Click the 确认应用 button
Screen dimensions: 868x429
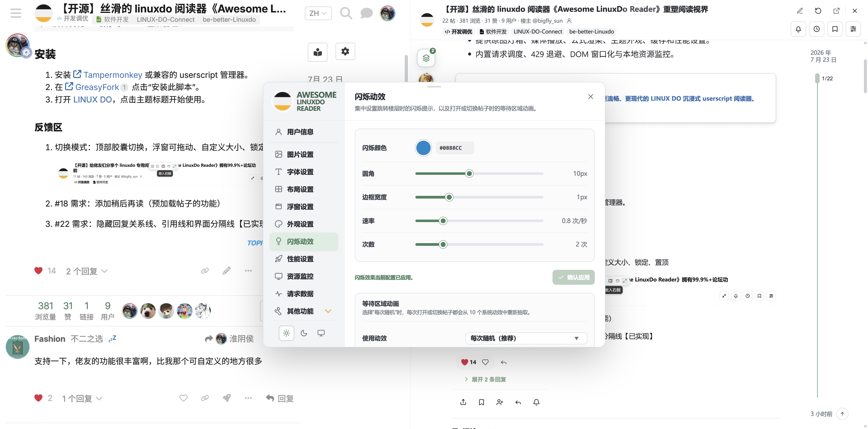click(x=573, y=277)
